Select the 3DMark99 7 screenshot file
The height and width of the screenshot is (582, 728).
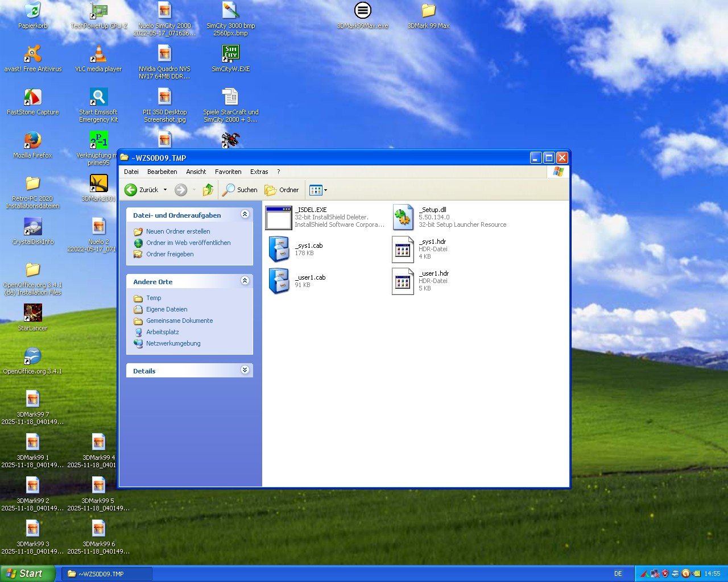coord(33,399)
